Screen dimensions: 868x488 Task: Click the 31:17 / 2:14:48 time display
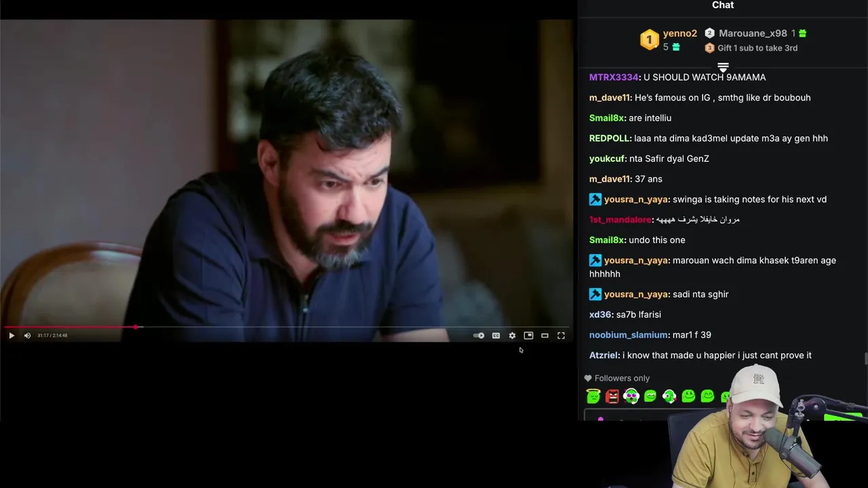(52, 335)
